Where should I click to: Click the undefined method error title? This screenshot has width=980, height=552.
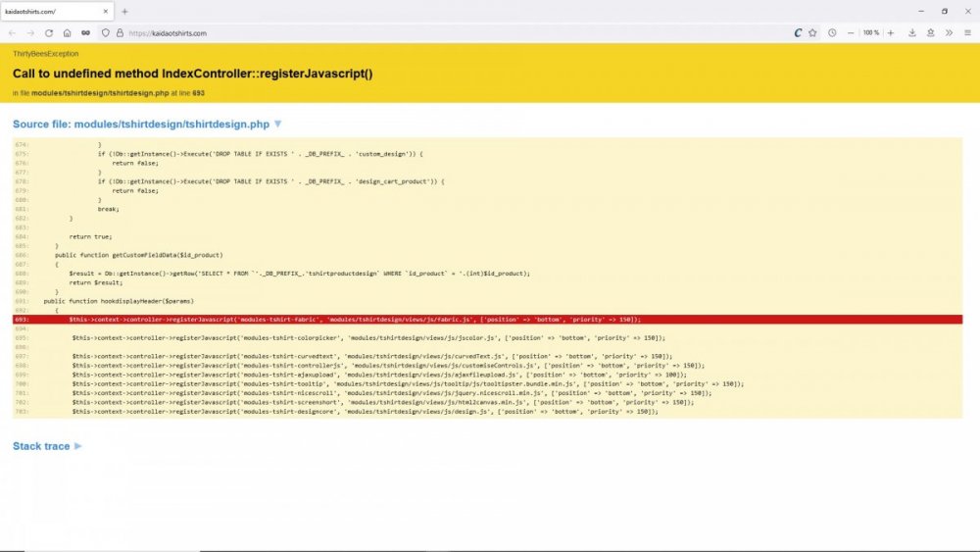click(192, 74)
